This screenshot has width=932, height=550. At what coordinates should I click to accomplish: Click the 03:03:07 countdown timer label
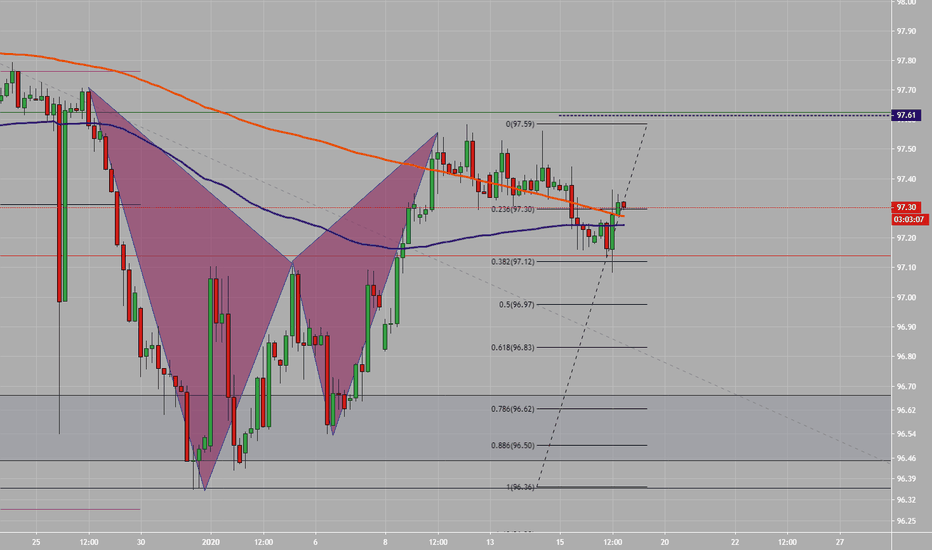(909, 219)
